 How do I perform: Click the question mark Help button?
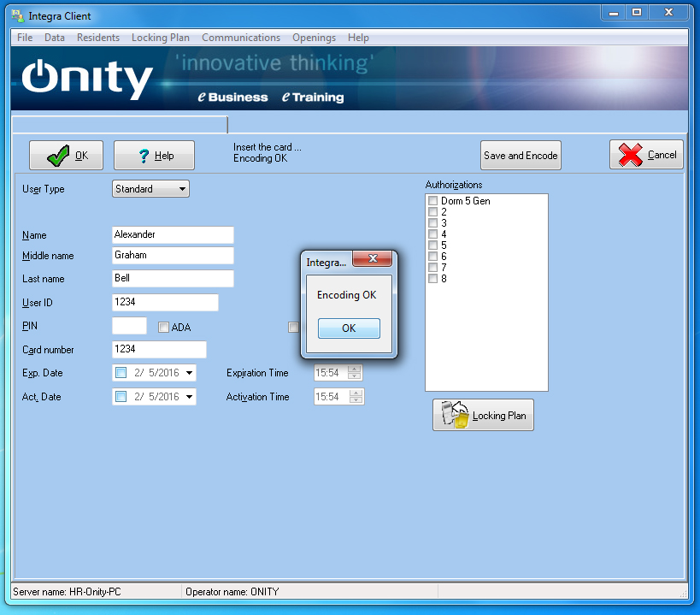pos(154,156)
